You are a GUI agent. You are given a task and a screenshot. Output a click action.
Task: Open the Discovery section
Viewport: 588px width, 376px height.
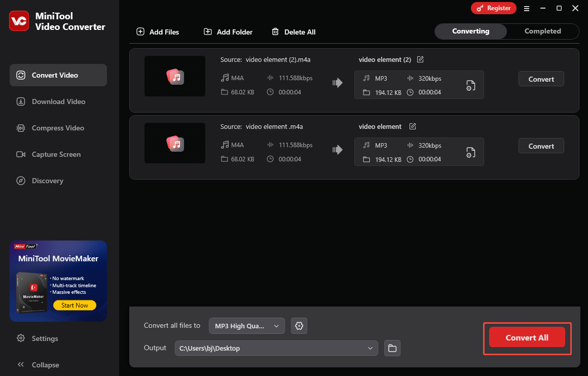click(58, 181)
